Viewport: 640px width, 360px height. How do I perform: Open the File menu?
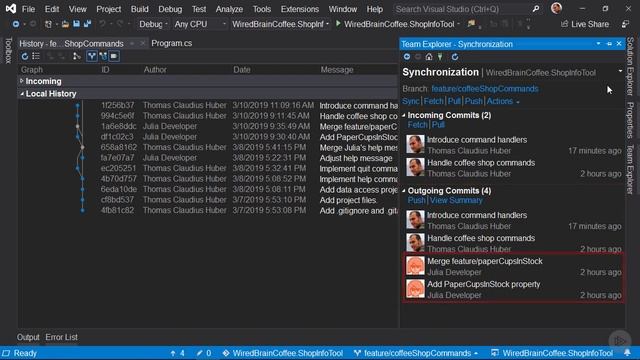click(x=28, y=9)
